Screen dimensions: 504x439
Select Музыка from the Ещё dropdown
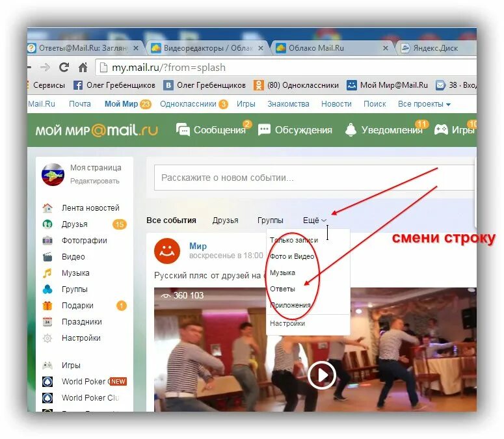point(282,273)
